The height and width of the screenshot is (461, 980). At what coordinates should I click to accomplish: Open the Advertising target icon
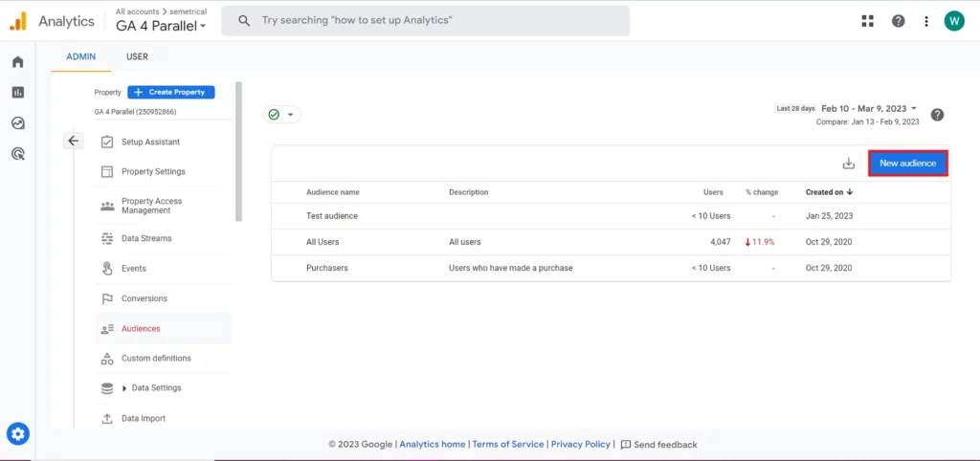[17, 153]
